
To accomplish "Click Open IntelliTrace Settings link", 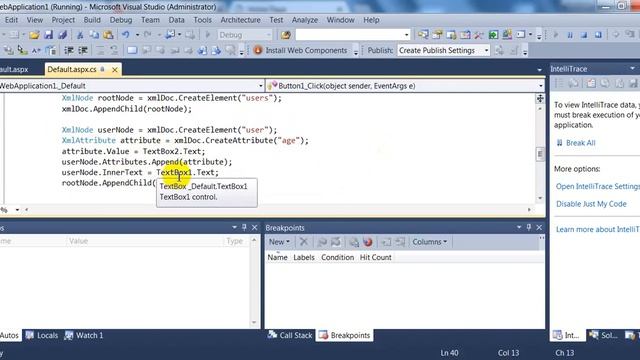I will pyautogui.click(x=598, y=186).
